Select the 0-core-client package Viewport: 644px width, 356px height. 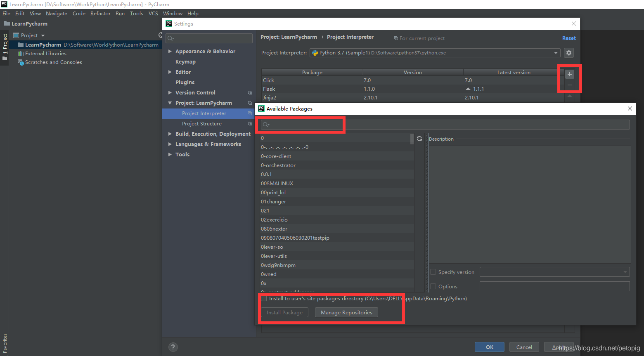[x=336, y=156]
